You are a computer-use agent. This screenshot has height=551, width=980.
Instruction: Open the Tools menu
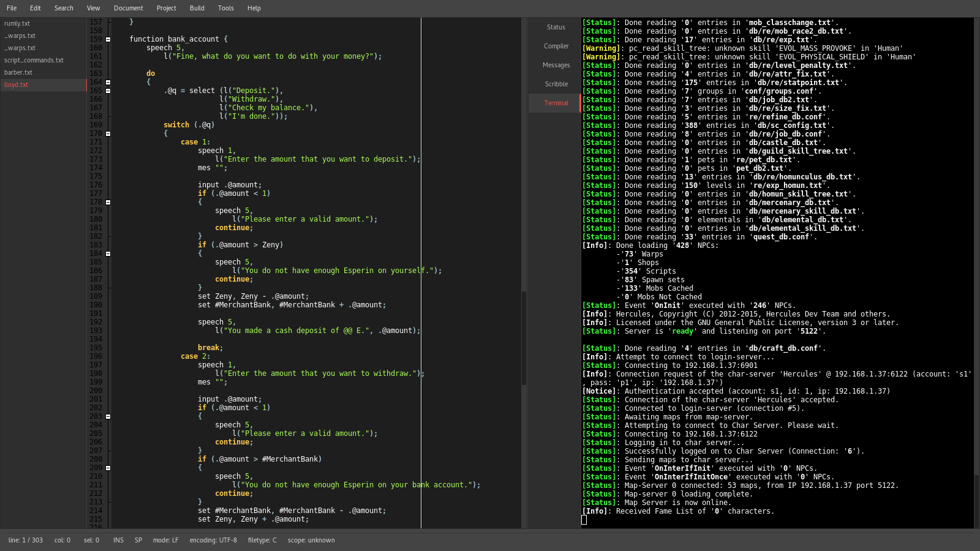coord(225,8)
